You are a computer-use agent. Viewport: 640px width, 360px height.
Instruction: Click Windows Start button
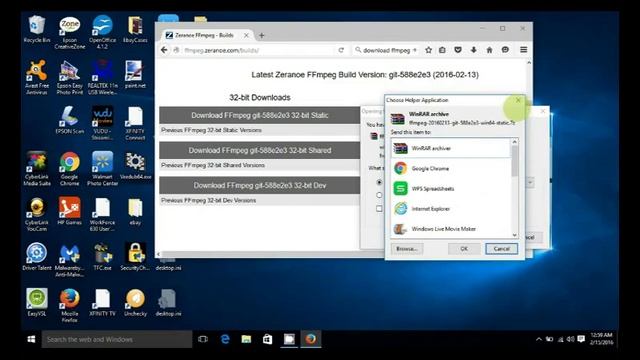pos(31,339)
